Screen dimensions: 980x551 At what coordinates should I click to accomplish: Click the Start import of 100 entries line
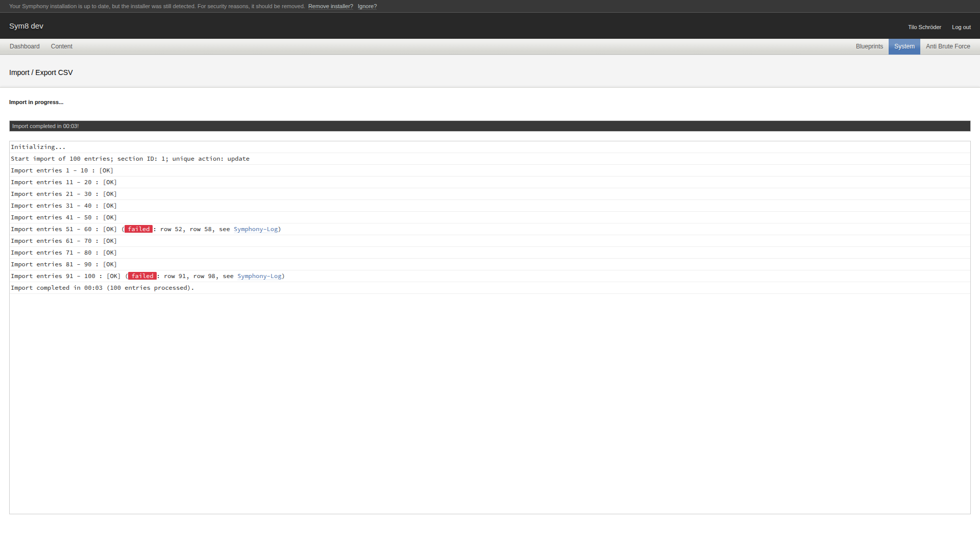tap(130, 159)
